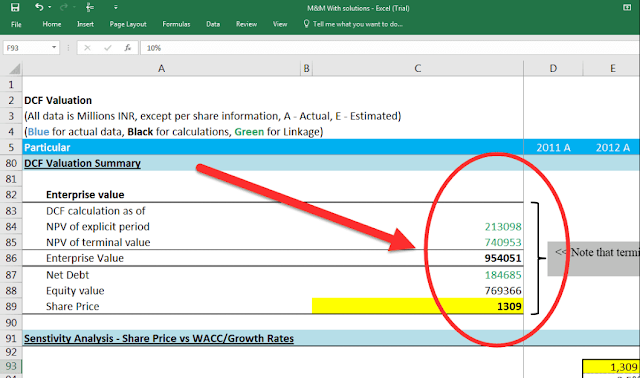Select row 5 header
This screenshot has height=378, width=640.
pos(11,147)
